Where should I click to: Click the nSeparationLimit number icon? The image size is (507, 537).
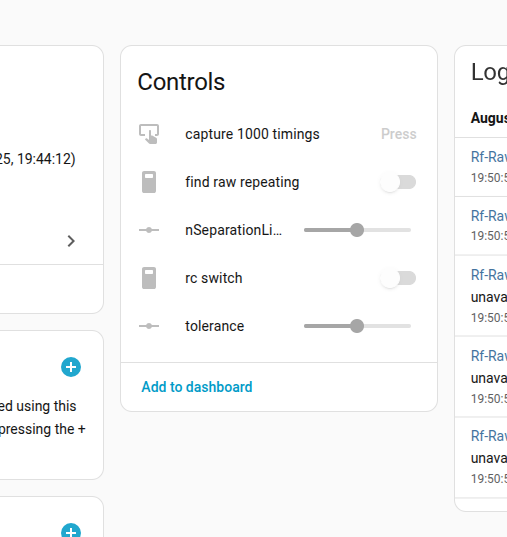[149, 230]
